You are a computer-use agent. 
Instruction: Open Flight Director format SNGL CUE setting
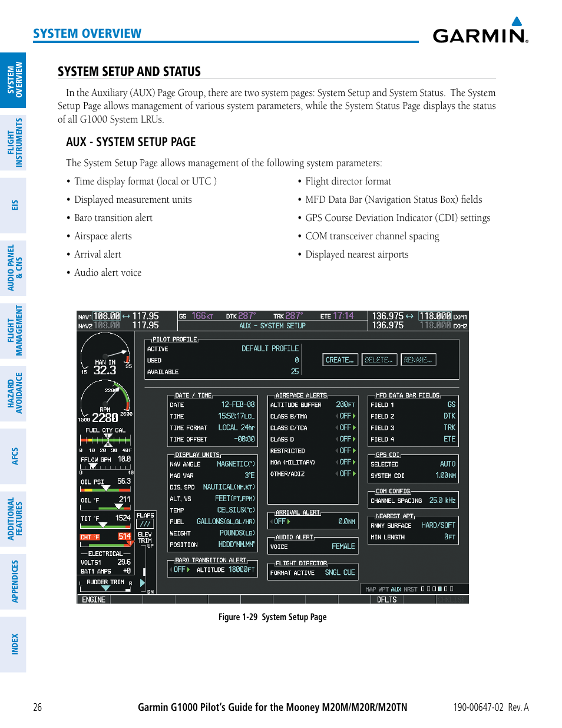tap(340, 572)
